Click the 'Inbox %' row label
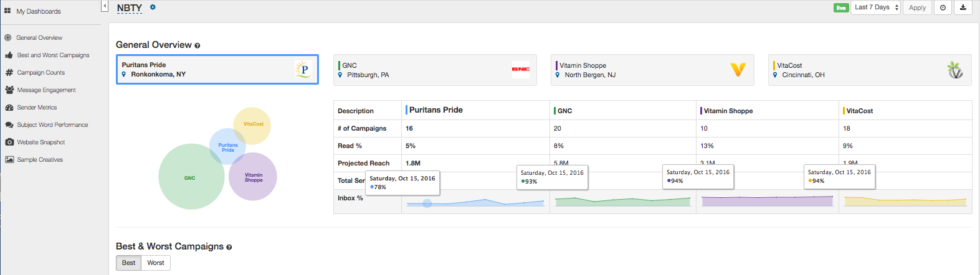The image size is (980, 275). pyautogui.click(x=350, y=198)
